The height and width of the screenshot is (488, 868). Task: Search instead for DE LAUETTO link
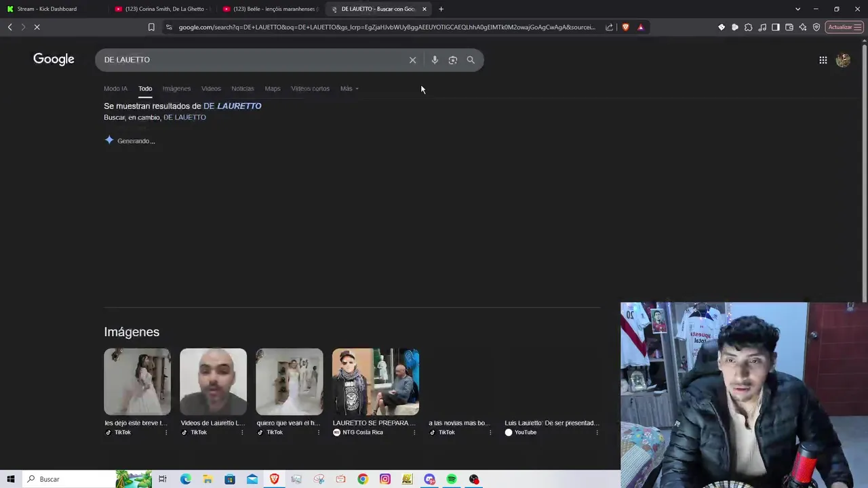[184, 117]
